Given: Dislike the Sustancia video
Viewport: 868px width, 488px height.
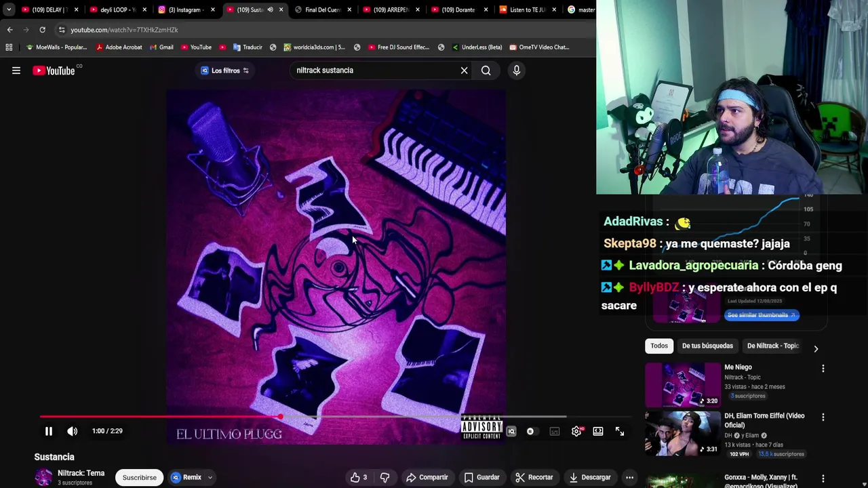Looking at the screenshot, I should point(384,477).
